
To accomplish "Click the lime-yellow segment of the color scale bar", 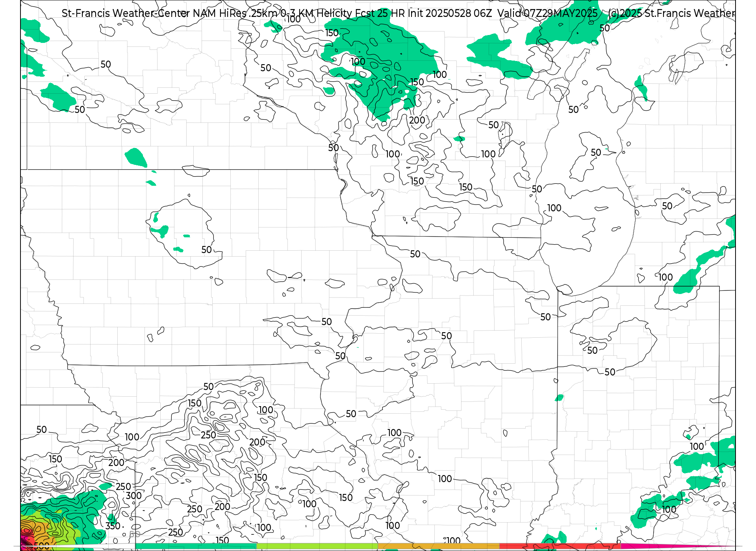I will pyautogui.click(x=317, y=546).
